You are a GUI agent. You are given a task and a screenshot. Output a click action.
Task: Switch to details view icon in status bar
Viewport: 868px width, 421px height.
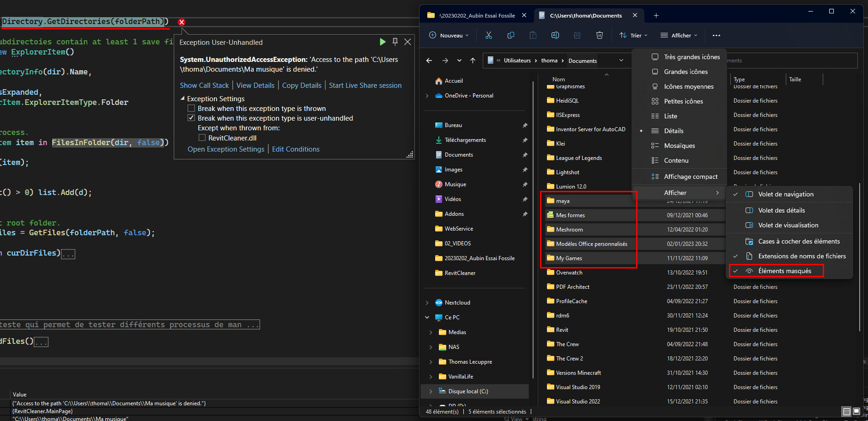coord(846,411)
